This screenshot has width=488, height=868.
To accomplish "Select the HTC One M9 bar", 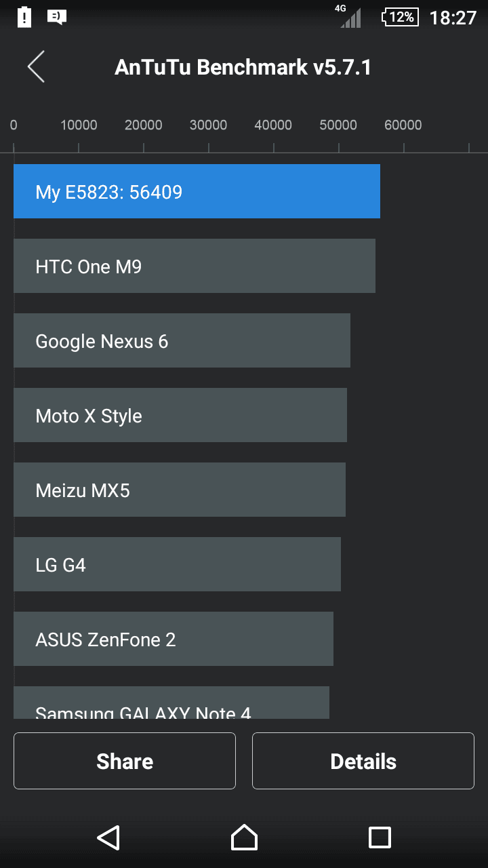I will tap(195, 266).
